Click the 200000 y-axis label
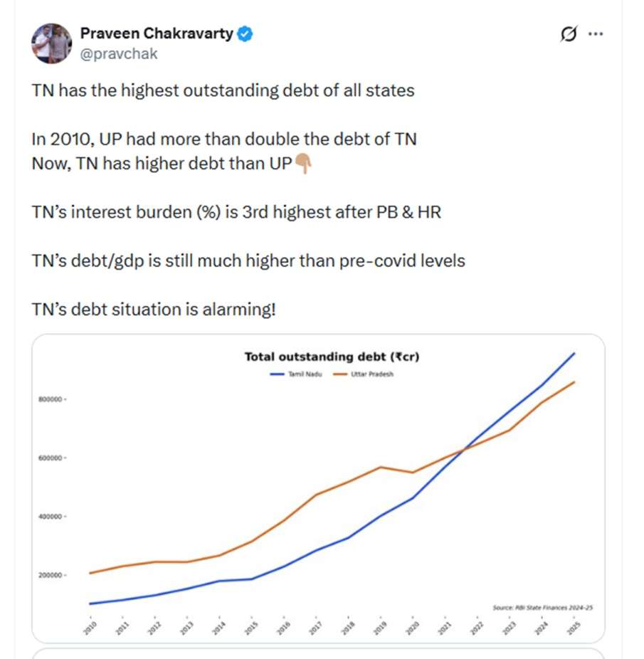 coord(51,575)
